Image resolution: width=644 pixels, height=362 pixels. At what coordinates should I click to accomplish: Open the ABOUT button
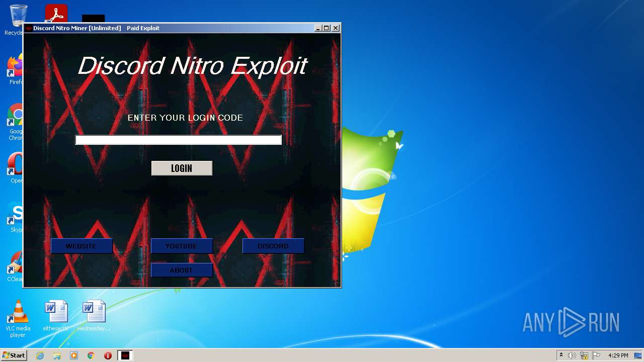click(182, 270)
